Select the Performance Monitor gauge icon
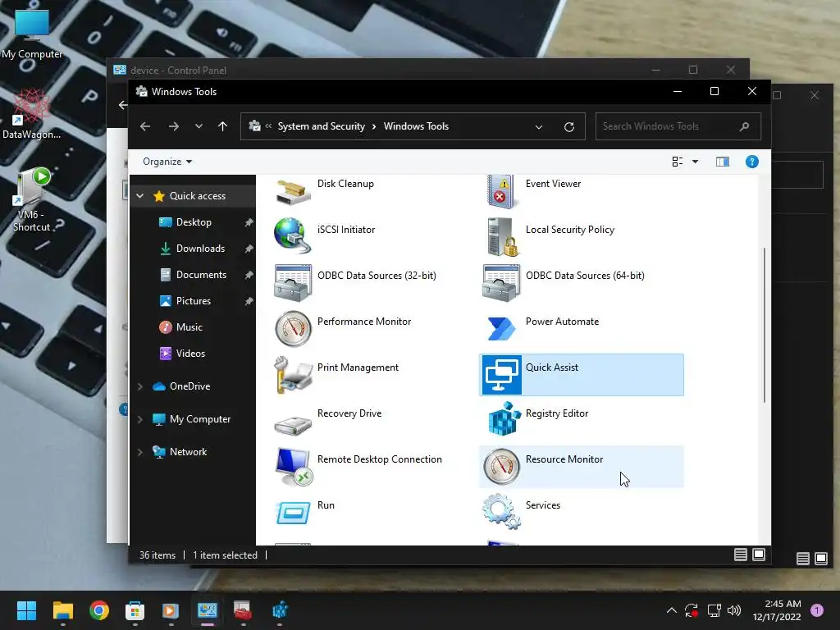840x630 pixels. coord(293,328)
